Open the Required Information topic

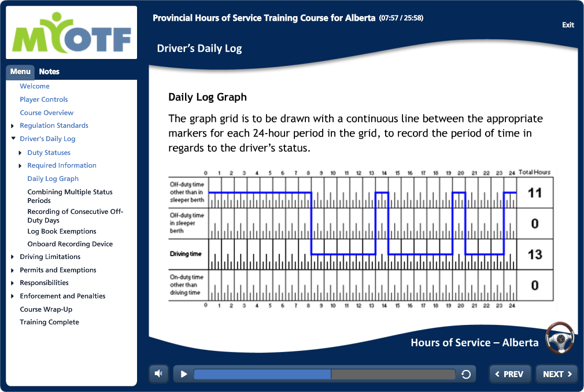pyautogui.click(x=62, y=165)
